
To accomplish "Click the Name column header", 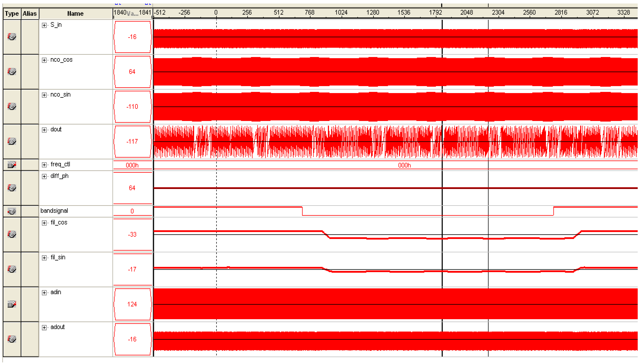I will 75,14.
